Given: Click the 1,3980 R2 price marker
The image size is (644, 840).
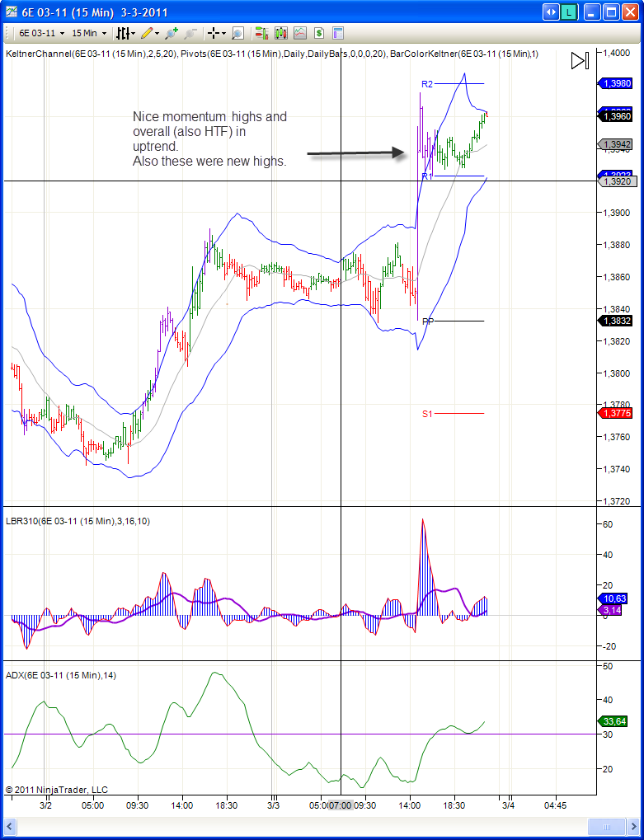Looking at the screenshot, I should pyautogui.click(x=616, y=83).
